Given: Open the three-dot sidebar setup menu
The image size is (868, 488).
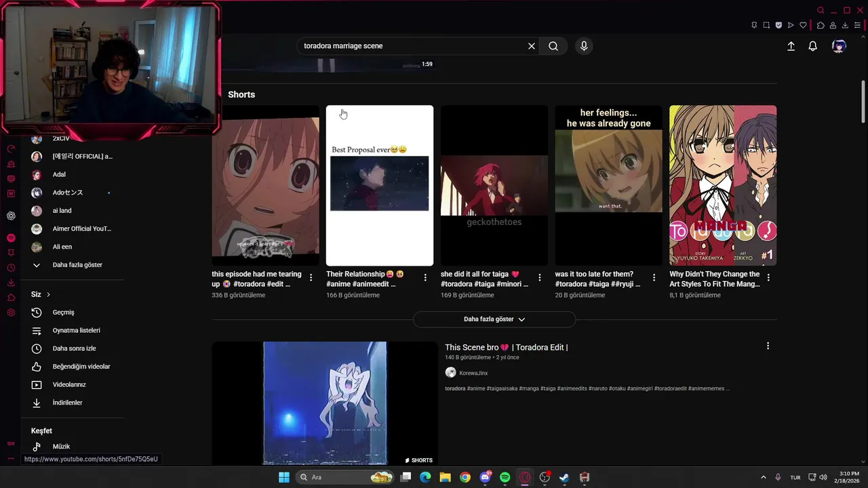Looking at the screenshot, I should coord(11,458).
